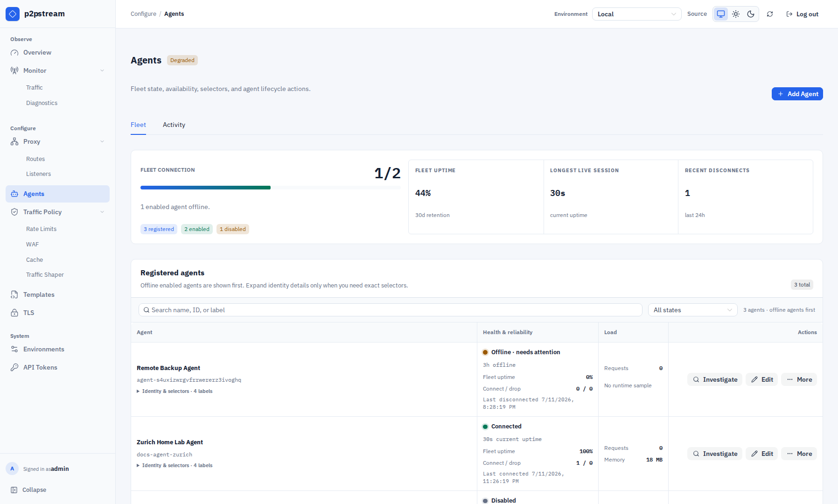Click the Configure breadcrumb link
Image resolution: width=838 pixels, height=504 pixels.
pyautogui.click(x=143, y=14)
